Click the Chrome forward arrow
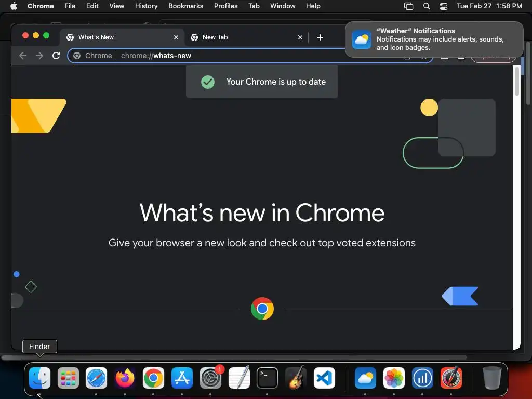532x399 pixels. coord(39,56)
